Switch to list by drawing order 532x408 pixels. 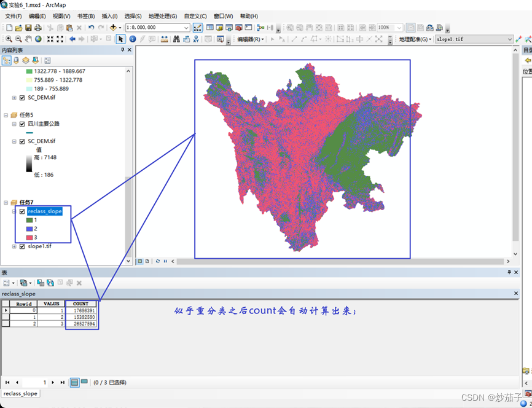coord(6,60)
